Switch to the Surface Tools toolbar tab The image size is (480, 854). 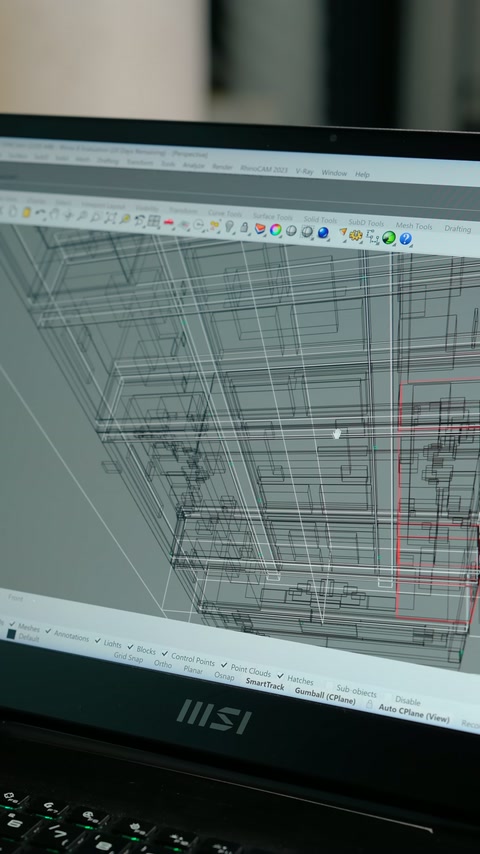coord(272,217)
